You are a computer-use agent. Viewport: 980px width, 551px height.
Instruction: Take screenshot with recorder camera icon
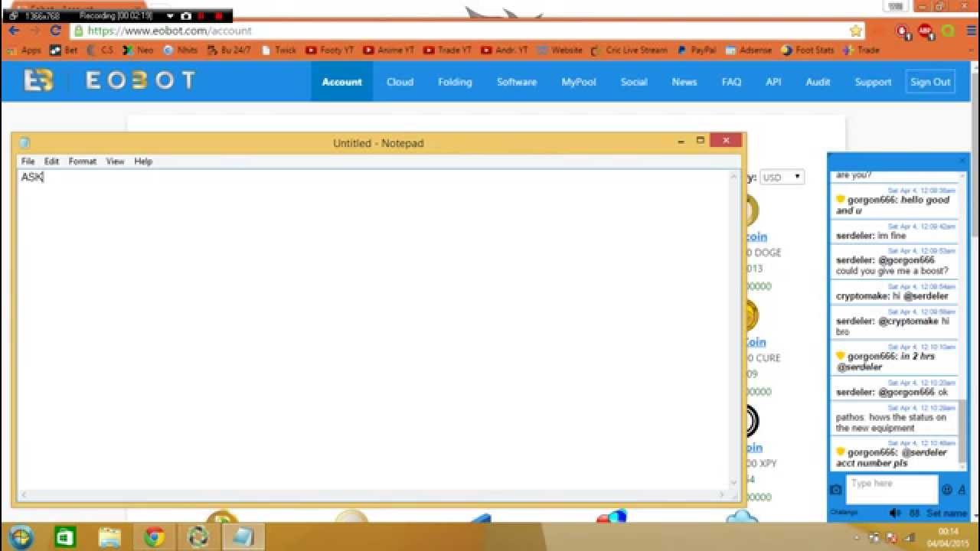[185, 15]
